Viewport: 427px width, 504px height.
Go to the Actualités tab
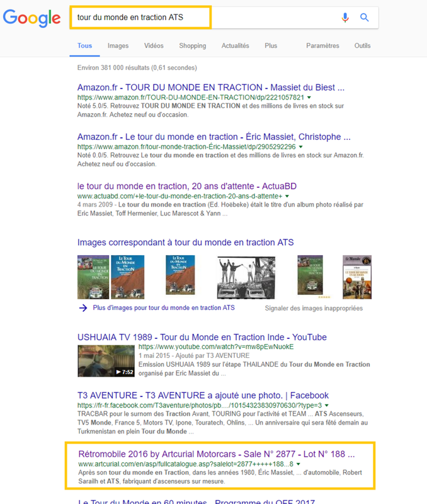235,45
